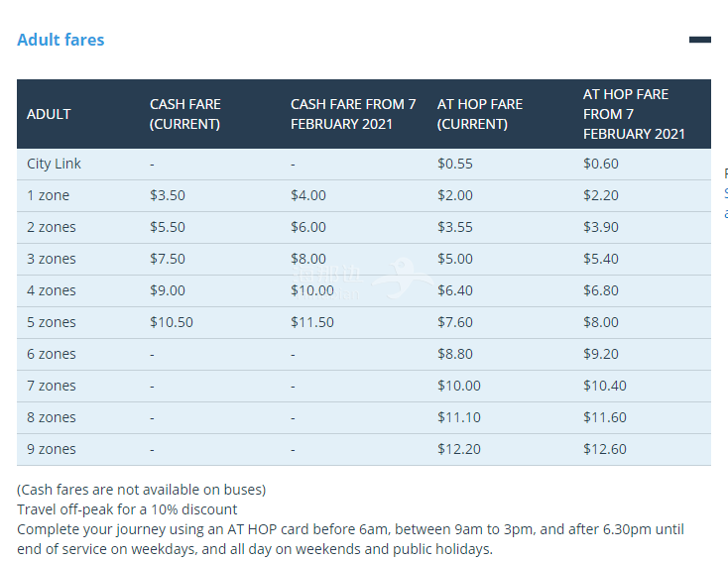
Task: Click the off-peak 10% discount text
Action: point(127,509)
